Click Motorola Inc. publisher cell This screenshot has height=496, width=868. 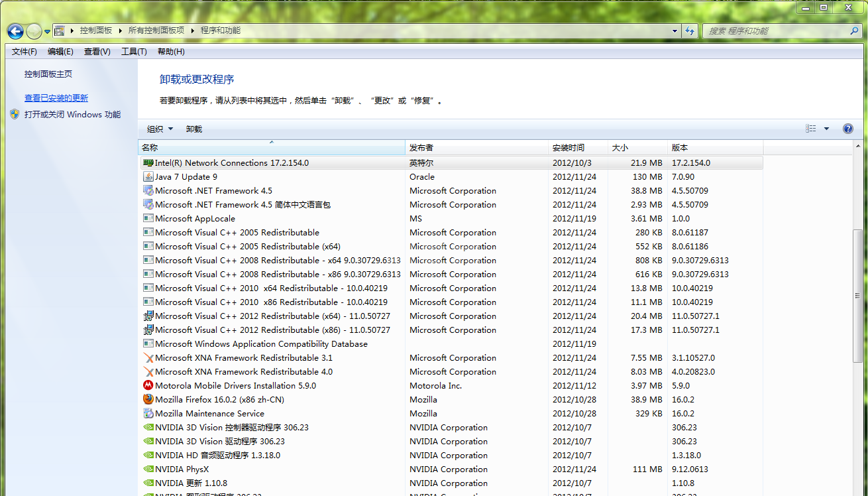click(436, 385)
